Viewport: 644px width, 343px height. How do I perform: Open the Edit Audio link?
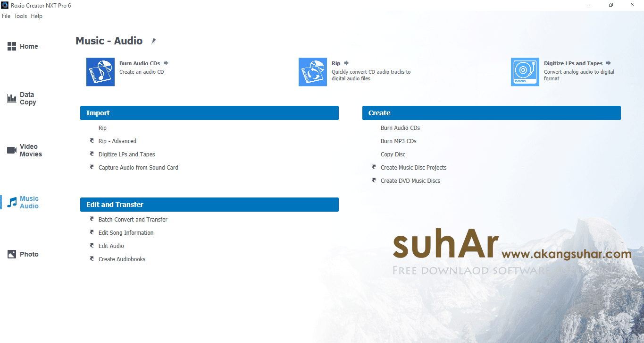pyautogui.click(x=111, y=246)
